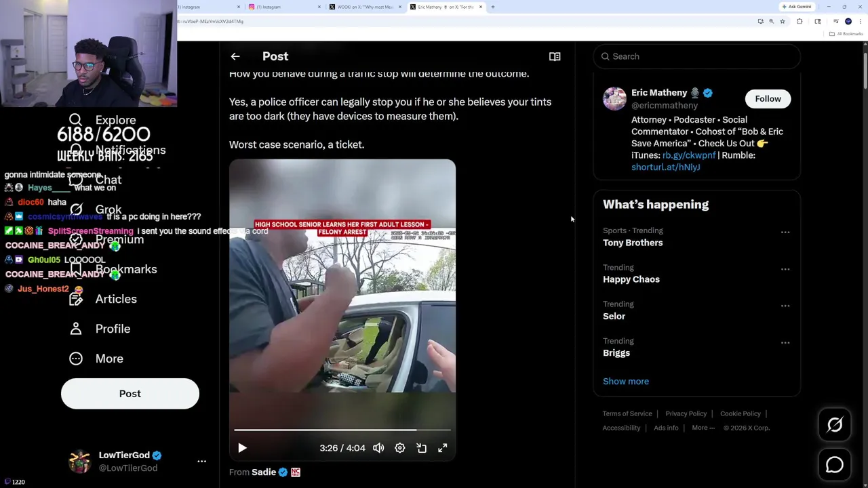The width and height of the screenshot is (868, 488).
Task: Open video picture-in-picture icon
Action: tap(421, 448)
